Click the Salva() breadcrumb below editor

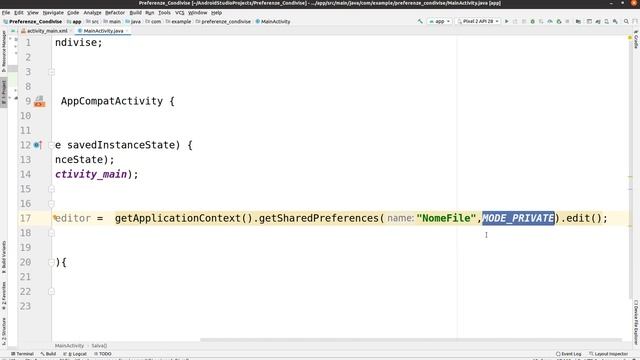[99, 346]
